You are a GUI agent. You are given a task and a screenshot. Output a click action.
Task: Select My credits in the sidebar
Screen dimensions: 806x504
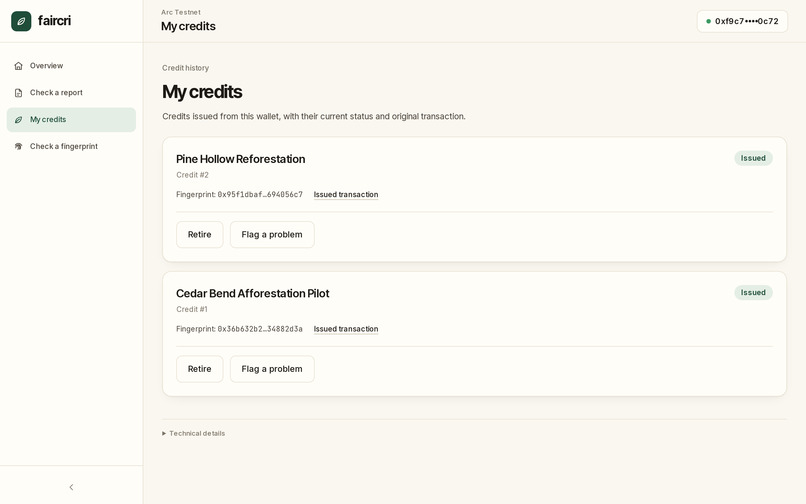(x=71, y=119)
